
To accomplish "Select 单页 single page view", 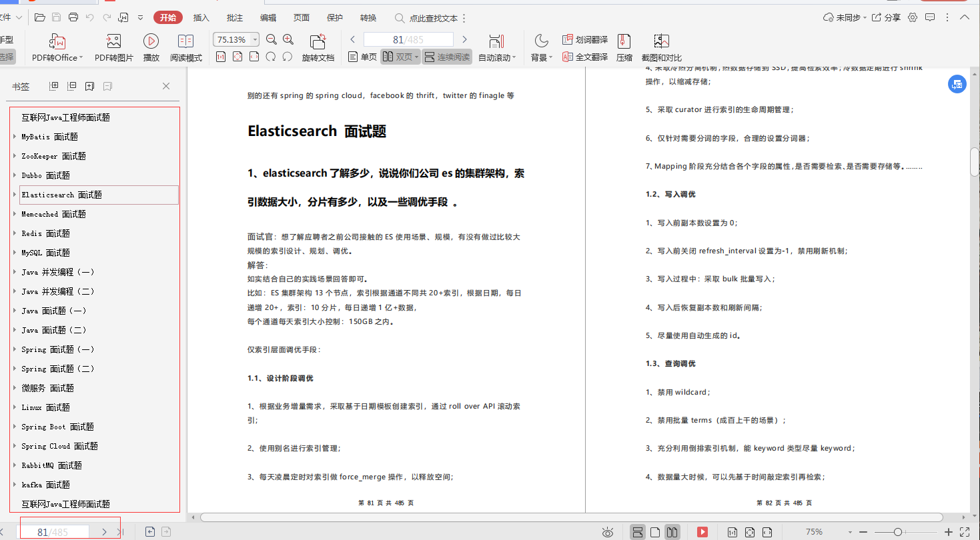I will [x=363, y=57].
